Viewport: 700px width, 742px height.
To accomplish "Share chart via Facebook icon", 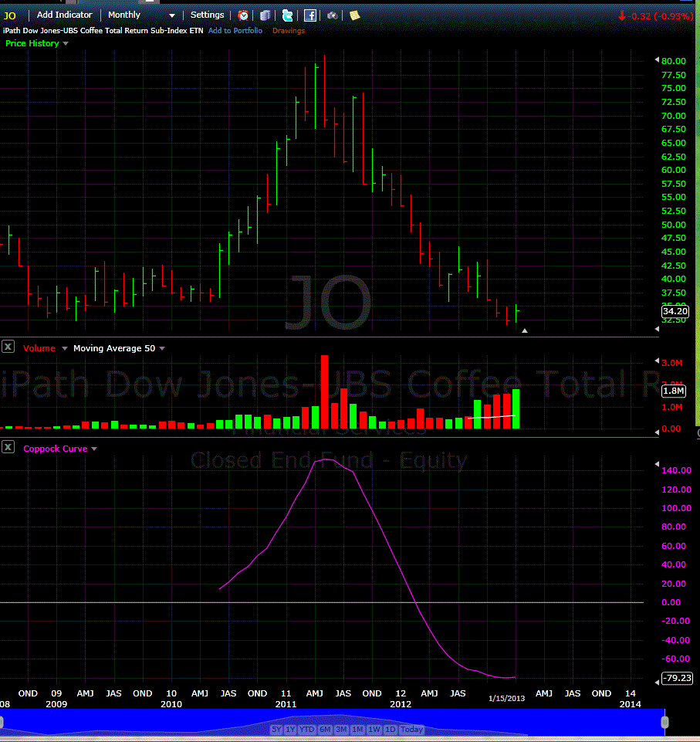I will tap(309, 15).
